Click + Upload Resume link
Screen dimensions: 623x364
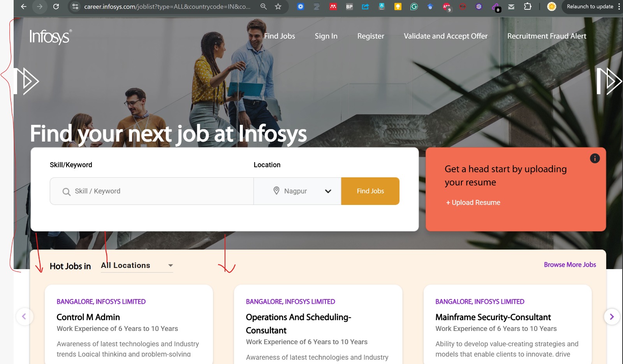(473, 203)
